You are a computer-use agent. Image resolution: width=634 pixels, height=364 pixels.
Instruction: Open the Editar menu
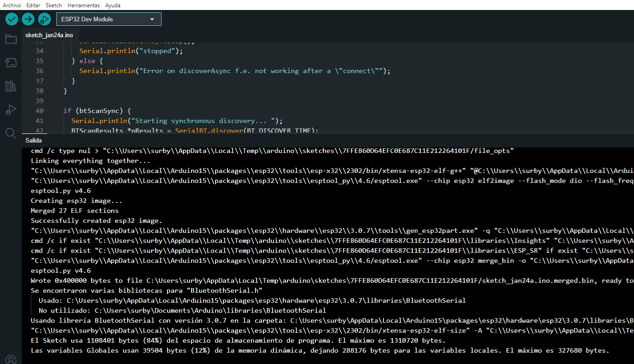coord(33,5)
